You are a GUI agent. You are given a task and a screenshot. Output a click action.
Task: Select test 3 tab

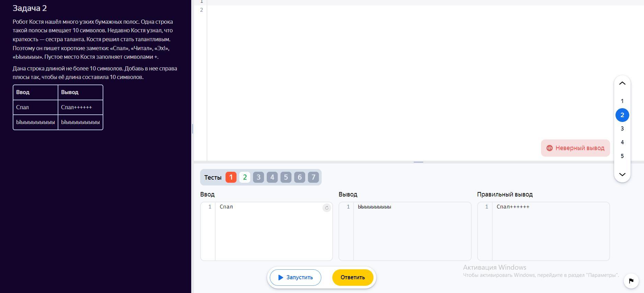point(258,177)
